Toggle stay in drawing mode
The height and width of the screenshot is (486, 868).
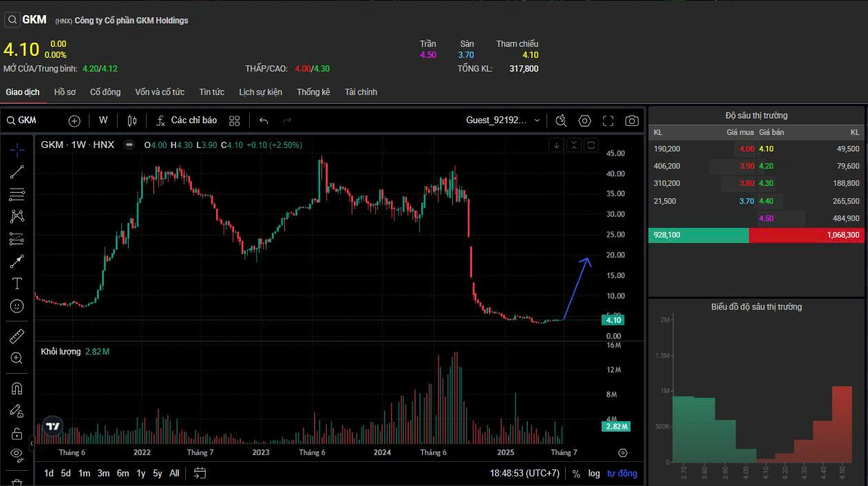tap(17, 411)
